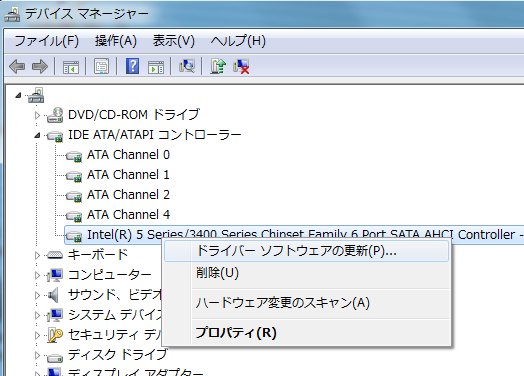Click the システム デバイス category icon
The image size is (524, 376).
pos(55,315)
